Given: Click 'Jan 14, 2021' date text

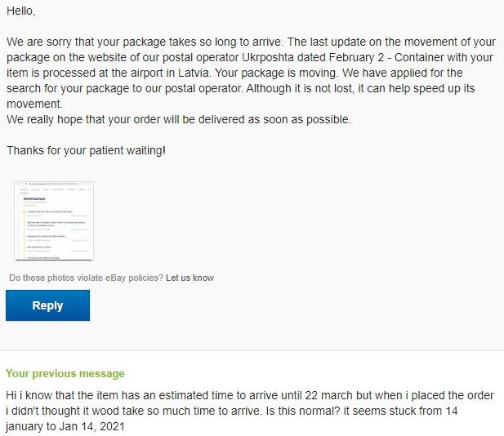Looking at the screenshot, I should [91, 426].
